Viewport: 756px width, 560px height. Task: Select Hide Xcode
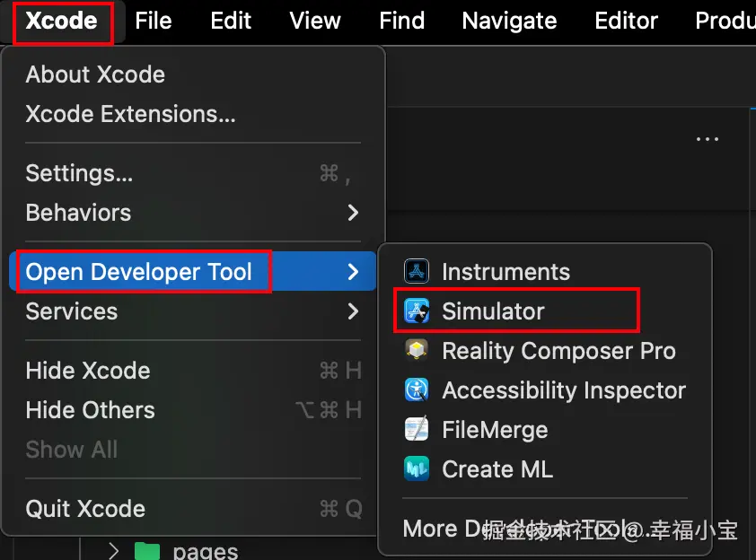coord(88,371)
